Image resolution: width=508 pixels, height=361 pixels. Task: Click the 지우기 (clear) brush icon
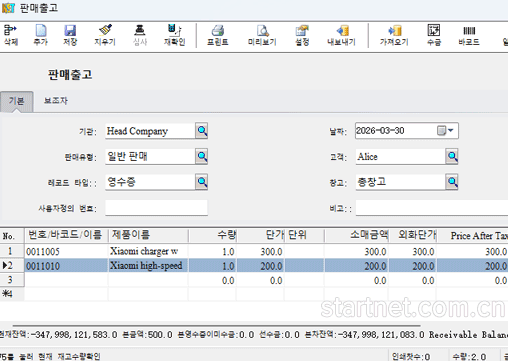[x=105, y=35]
